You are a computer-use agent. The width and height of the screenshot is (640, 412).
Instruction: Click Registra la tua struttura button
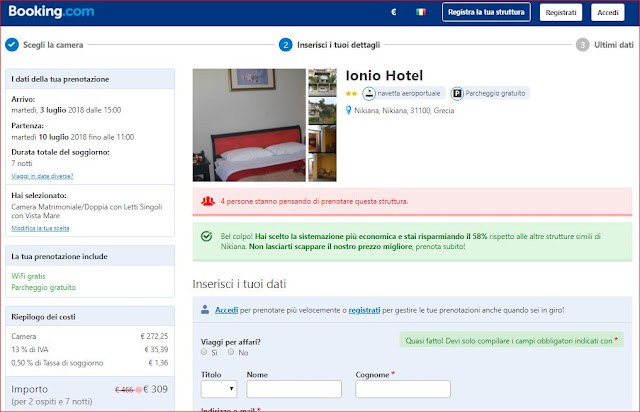(486, 12)
